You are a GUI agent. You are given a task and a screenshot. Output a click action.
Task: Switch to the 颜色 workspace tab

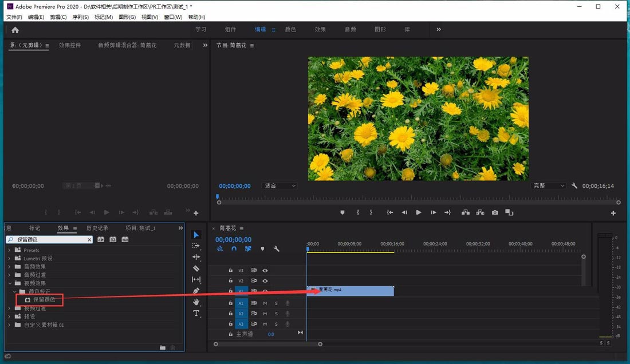pyautogui.click(x=290, y=30)
